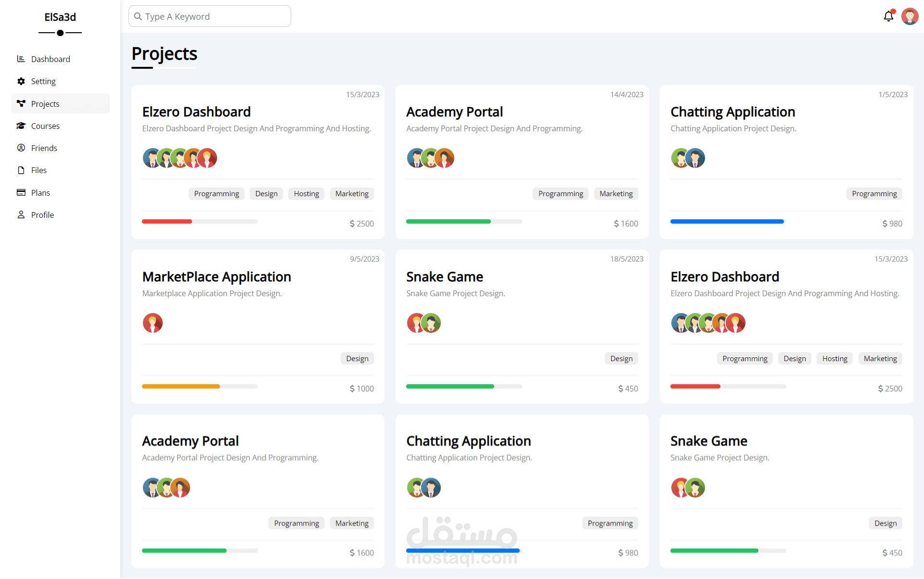Image resolution: width=924 pixels, height=579 pixels.
Task: Open Projects in the sidebar menu
Action: [45, 104]
